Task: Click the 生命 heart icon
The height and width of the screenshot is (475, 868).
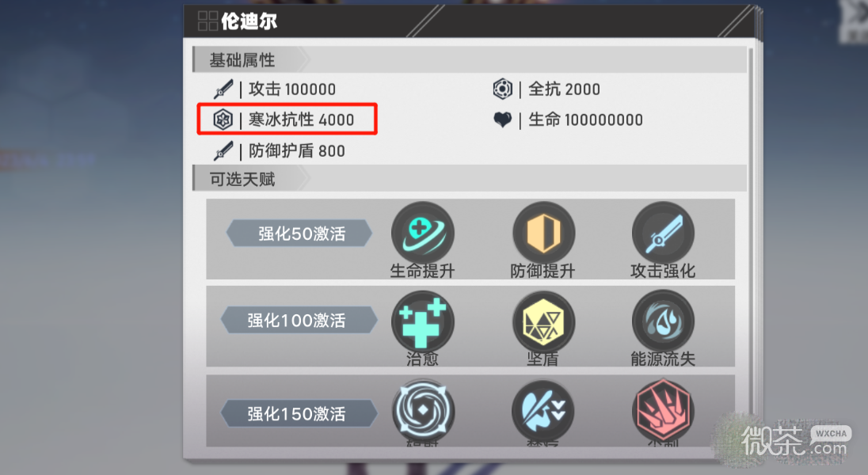Action: [503, 120]
